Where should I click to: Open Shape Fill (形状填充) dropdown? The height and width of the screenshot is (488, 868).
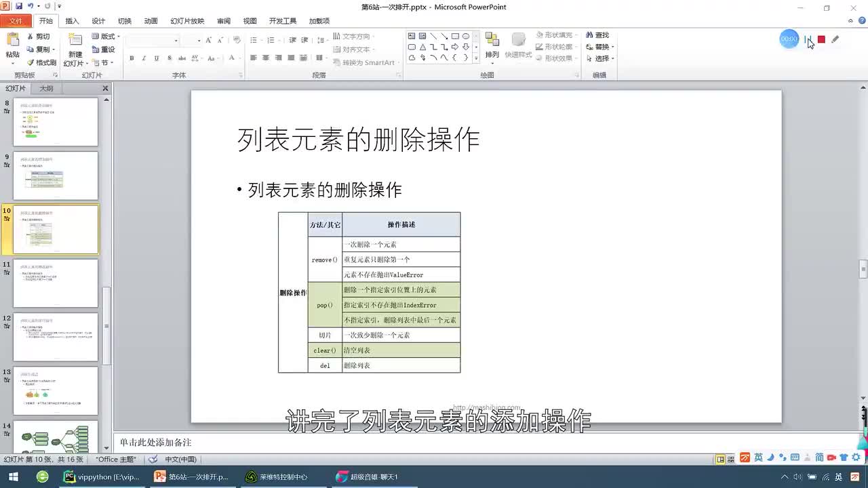(556, 35)
